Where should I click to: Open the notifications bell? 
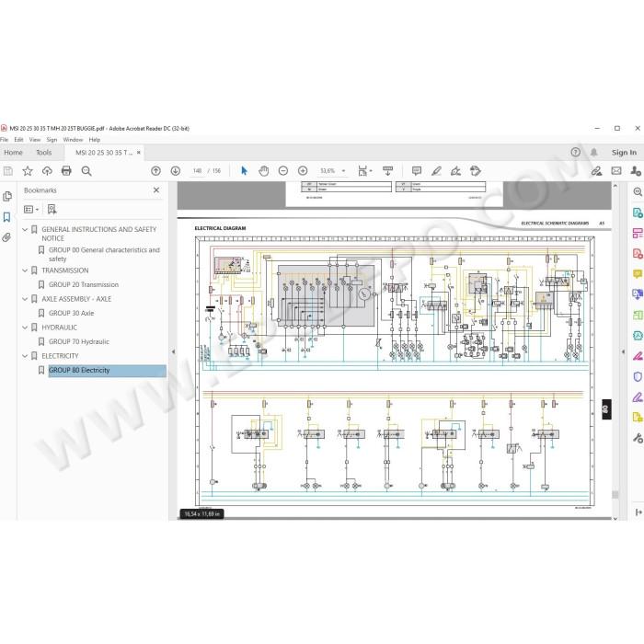coord(594,153)
